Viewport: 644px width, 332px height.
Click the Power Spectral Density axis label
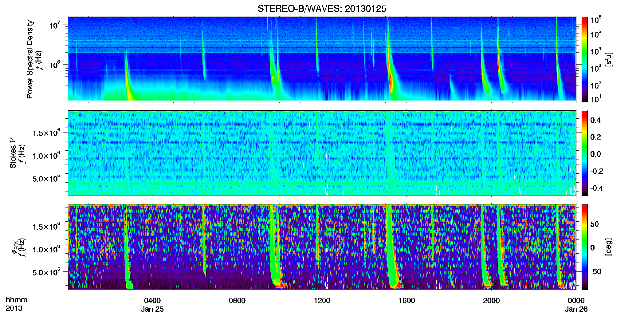[30, 59]
